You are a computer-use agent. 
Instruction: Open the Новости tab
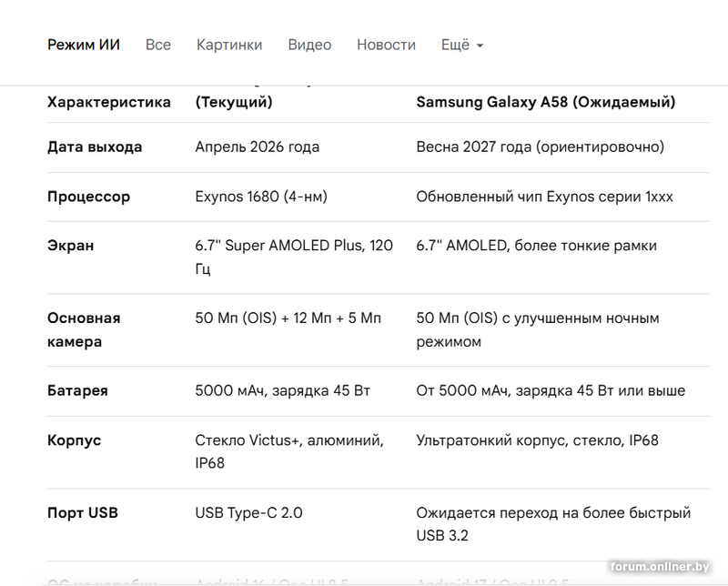click(386, 45)
